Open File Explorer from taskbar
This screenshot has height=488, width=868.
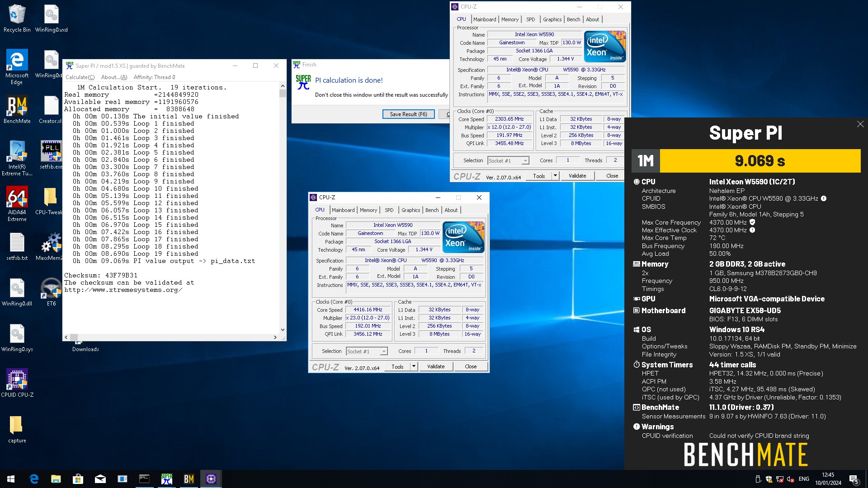56,479
